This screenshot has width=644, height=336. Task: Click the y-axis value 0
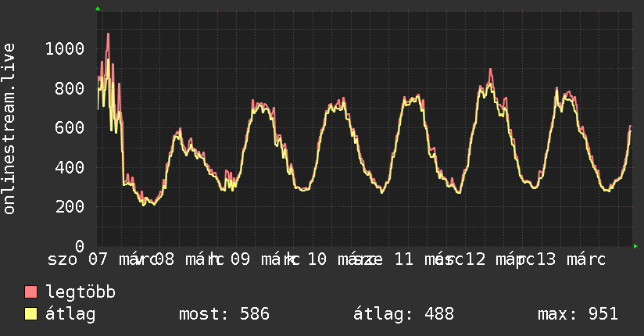[x=80, y=246]
